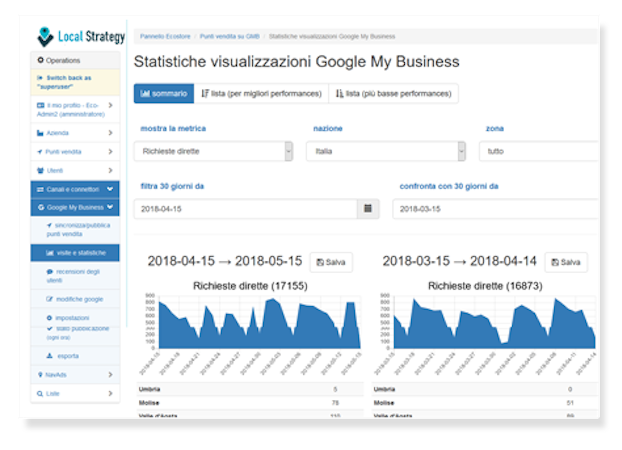Click Molise value 51 in right table

click(570, 403)
